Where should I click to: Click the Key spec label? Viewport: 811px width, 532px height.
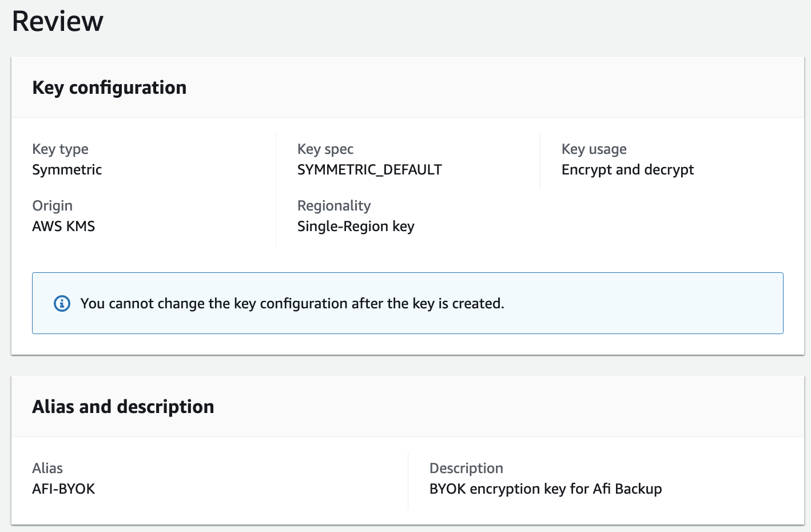pos(325,149)
